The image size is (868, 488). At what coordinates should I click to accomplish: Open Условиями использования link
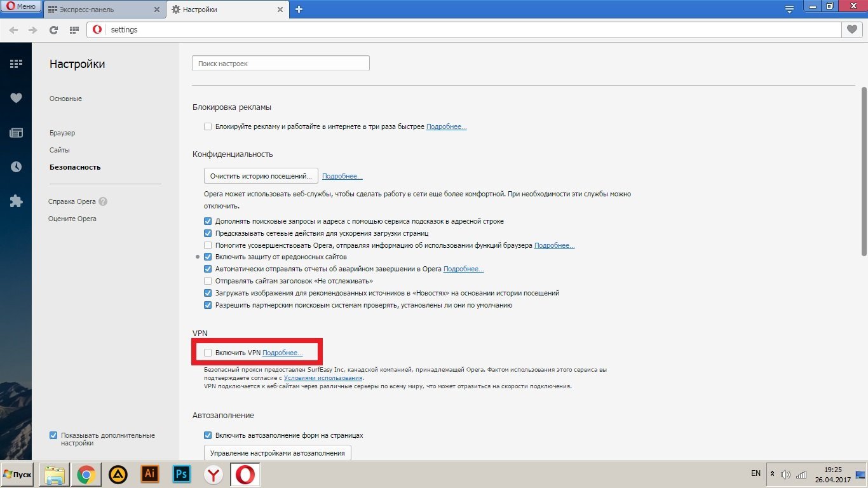pyautogui.click(x=323, y=378)
